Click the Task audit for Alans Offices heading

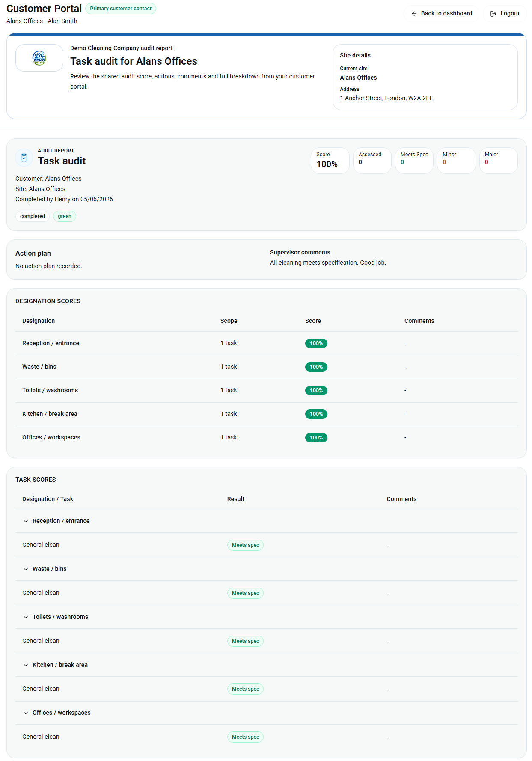134,61
